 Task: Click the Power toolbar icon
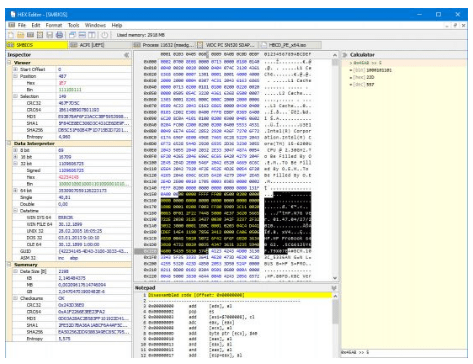[105, 35]
